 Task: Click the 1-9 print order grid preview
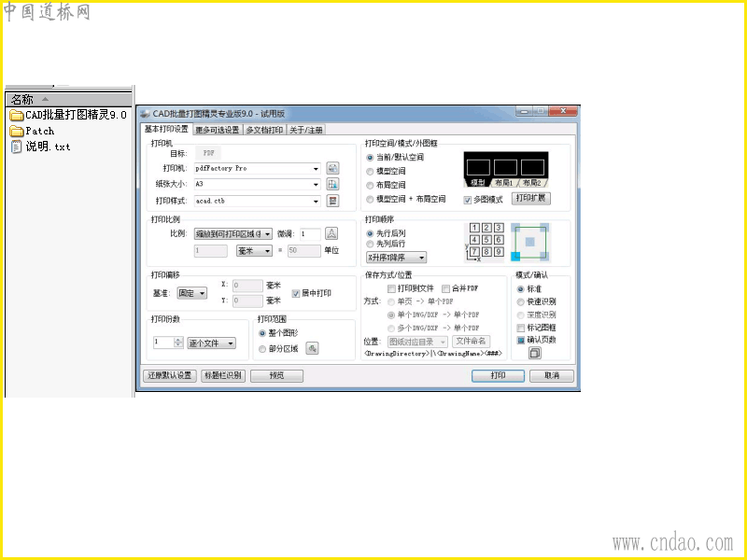coord(484,243)
